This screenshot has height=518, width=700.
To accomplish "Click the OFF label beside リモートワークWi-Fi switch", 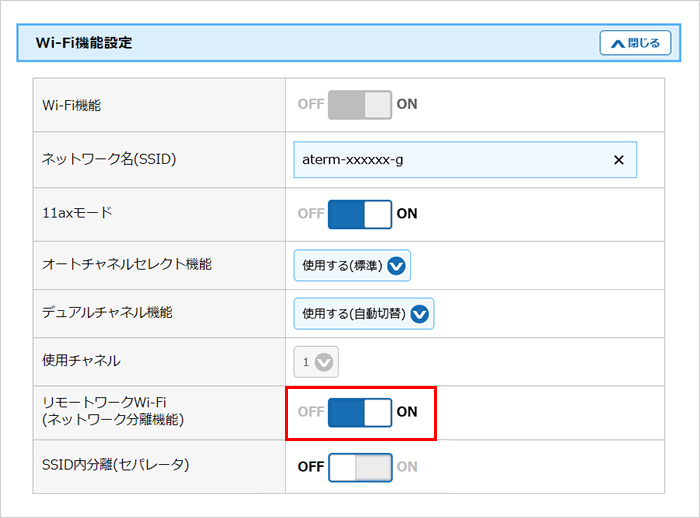I will pos(311,412).
